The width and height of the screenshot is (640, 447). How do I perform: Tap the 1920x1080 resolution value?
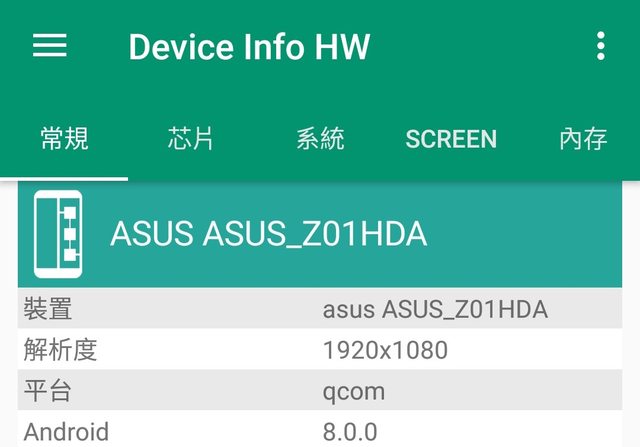click(x=385, y=350)
